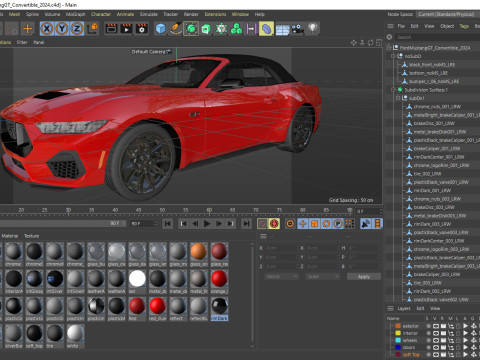Go to start of animation

(x=168, y=224)
